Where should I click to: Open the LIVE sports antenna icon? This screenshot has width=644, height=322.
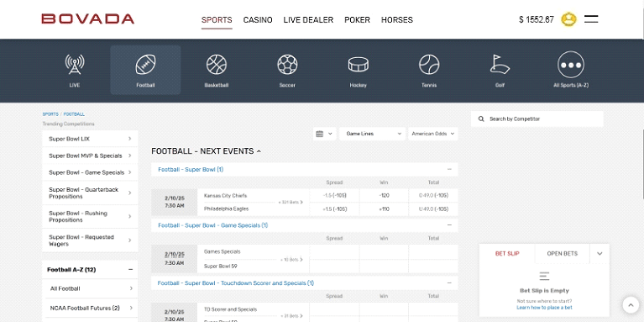pos(75,65)
